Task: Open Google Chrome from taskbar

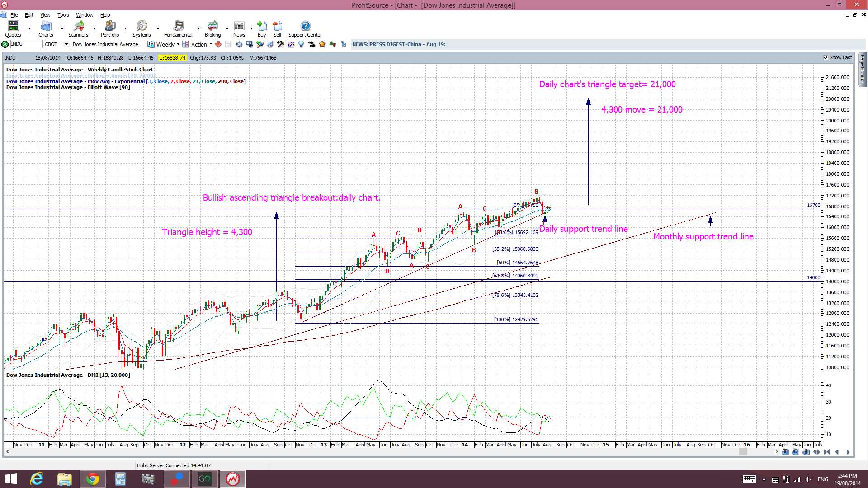Action: pos(93,479)
